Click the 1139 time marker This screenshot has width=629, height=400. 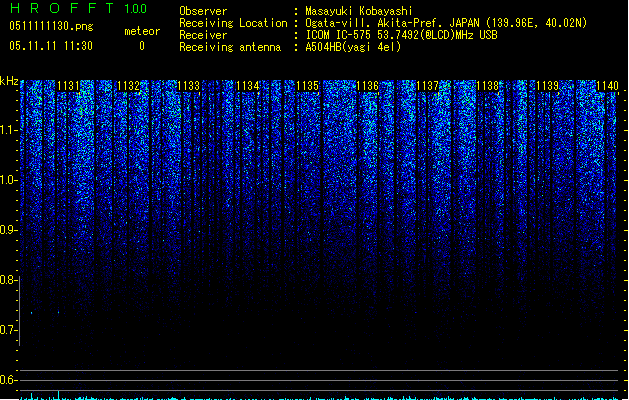[x=547, y=86]
